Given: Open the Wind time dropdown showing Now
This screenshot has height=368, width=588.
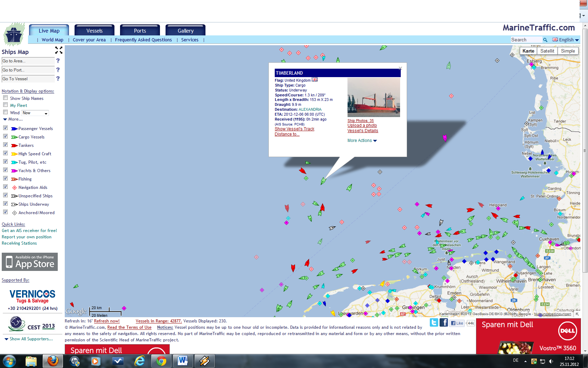Looking at the screenshot, I should tap(35, 113).
